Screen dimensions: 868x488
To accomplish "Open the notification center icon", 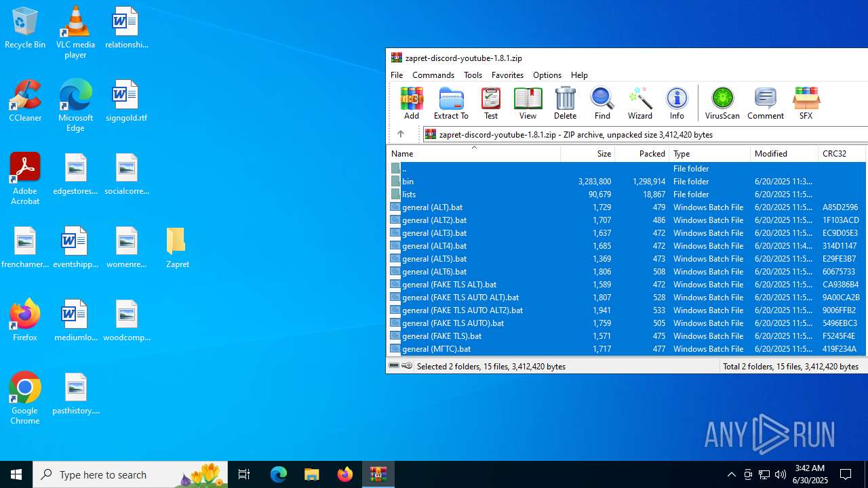I will click(846, 474).
